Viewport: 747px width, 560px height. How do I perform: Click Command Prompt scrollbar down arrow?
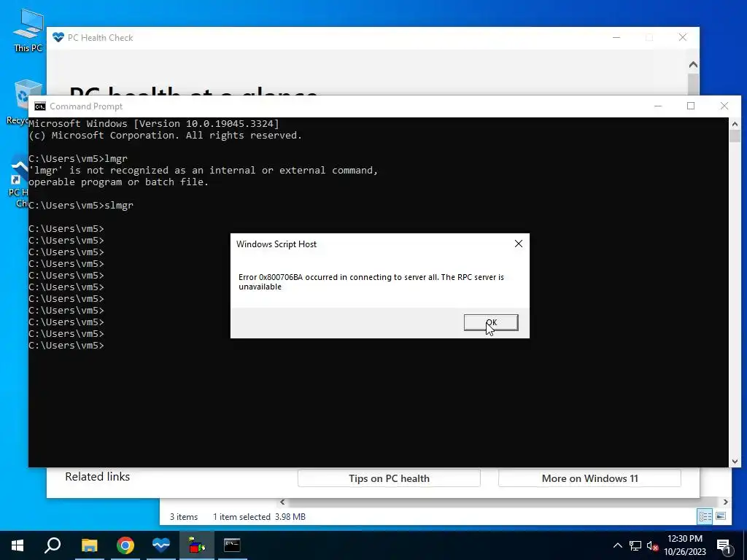tap(735, 461)
